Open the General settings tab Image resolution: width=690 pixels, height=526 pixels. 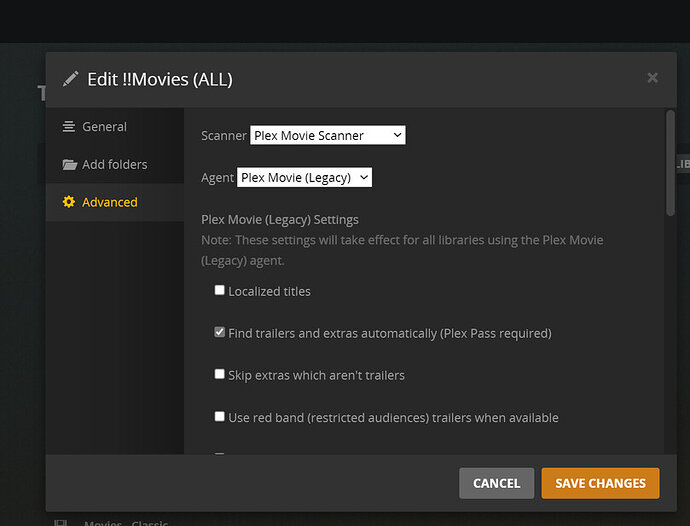coord(115,127)
